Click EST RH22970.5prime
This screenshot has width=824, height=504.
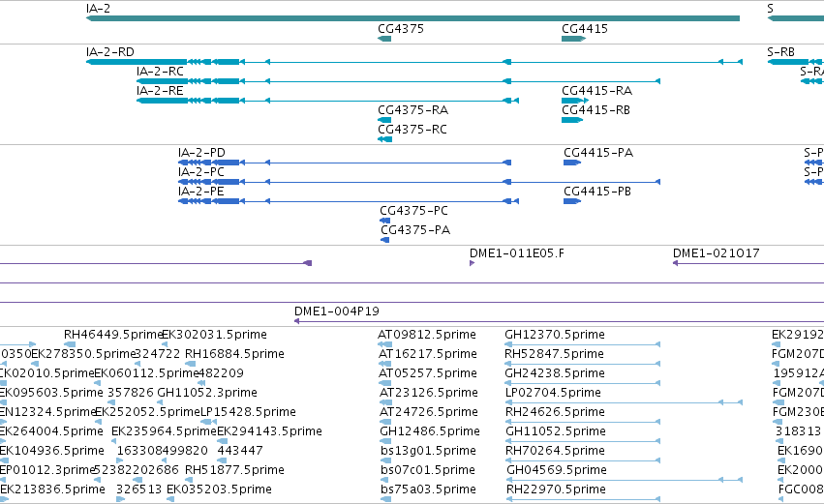click(556, 489)
